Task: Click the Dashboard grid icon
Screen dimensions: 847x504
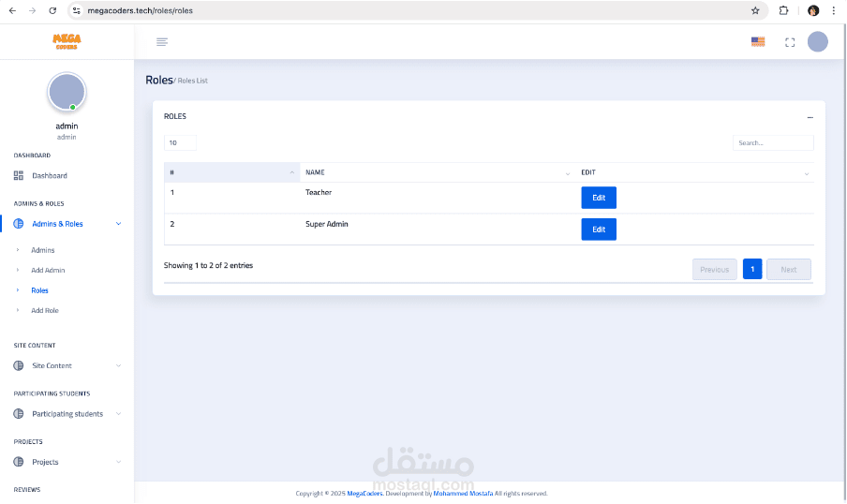Action: click(x=19, y=175)
